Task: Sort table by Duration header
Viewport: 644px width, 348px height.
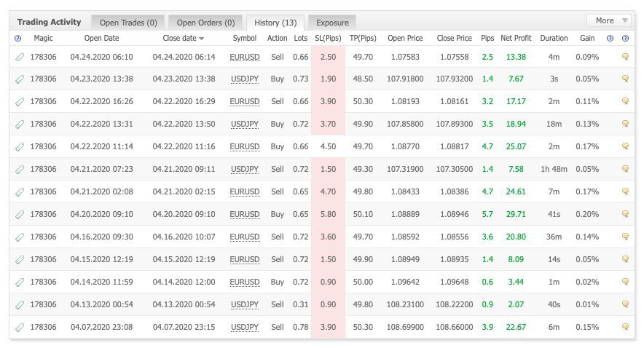Action: coord(554,38)
